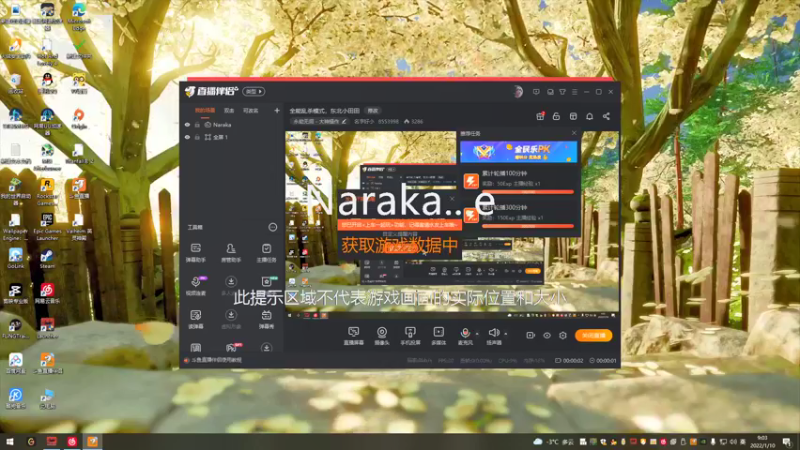Open the 全民乐PK banner
The image size is (800, 450).
coord(518,152)
